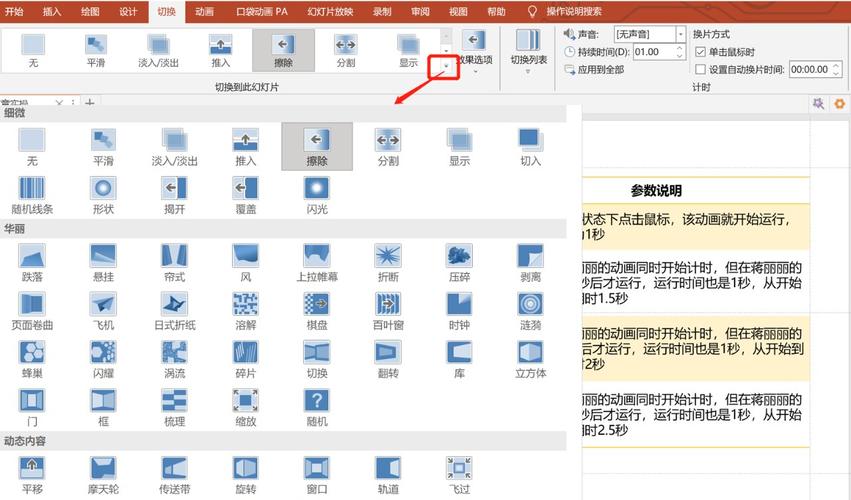The image size is (851, 500).
Task: Pick the 随机 question-mark transition
Action: point(317,408)
